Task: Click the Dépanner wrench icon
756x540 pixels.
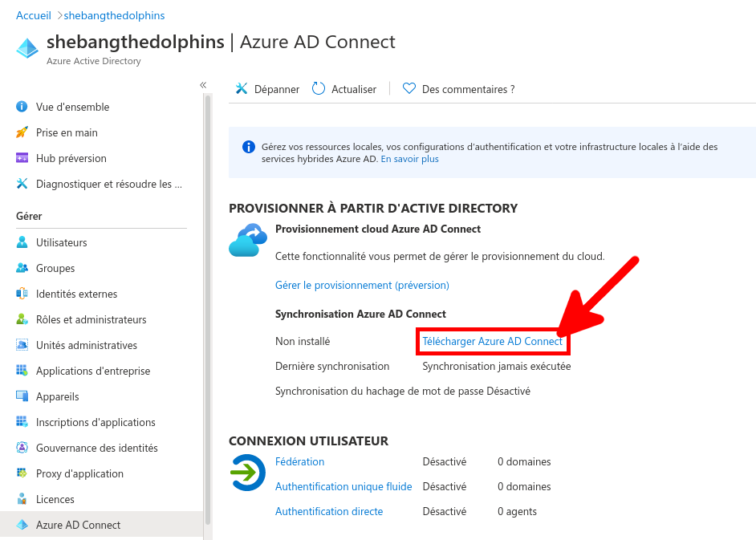Action: pyautogui.click(x=240, y=88)
